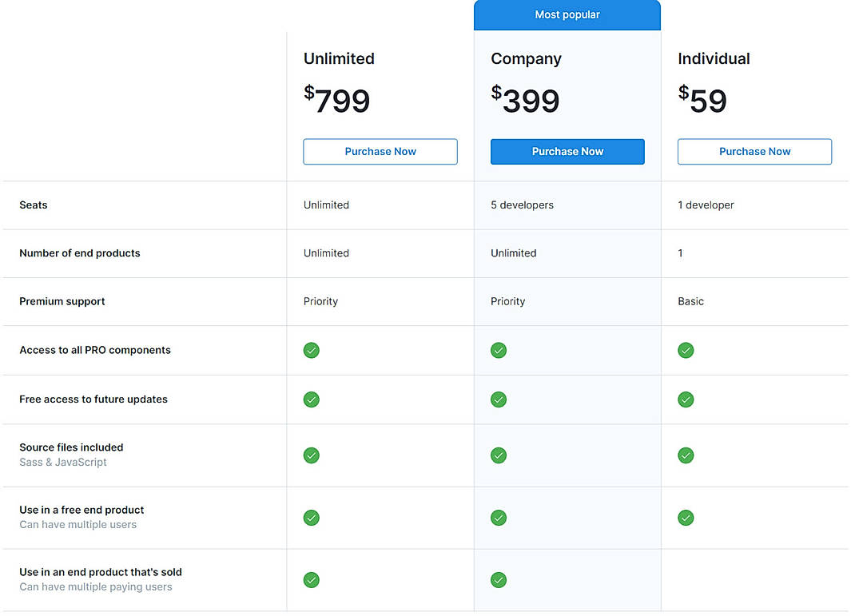This screenshot has height=616, width=855.
Task: Select the future updates checkmark under Company
Action: tap(499, 399)
